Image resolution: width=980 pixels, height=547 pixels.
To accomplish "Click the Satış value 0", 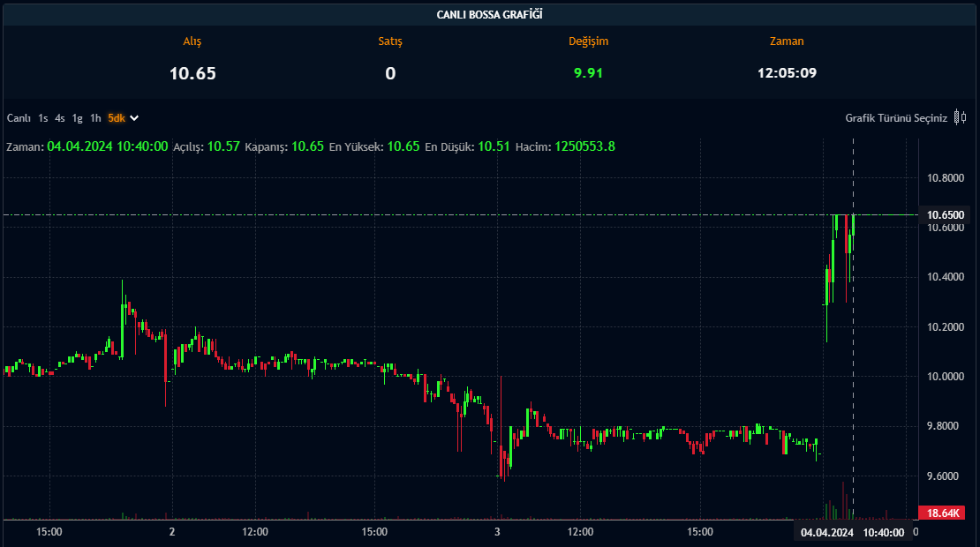I will 390,73.
